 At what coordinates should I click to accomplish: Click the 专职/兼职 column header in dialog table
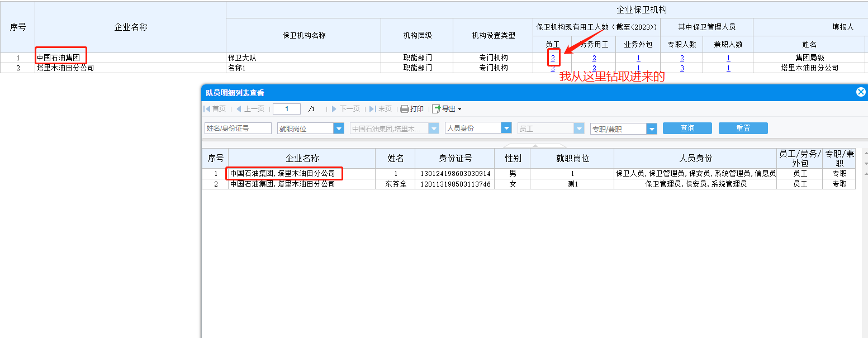point(839,159)
